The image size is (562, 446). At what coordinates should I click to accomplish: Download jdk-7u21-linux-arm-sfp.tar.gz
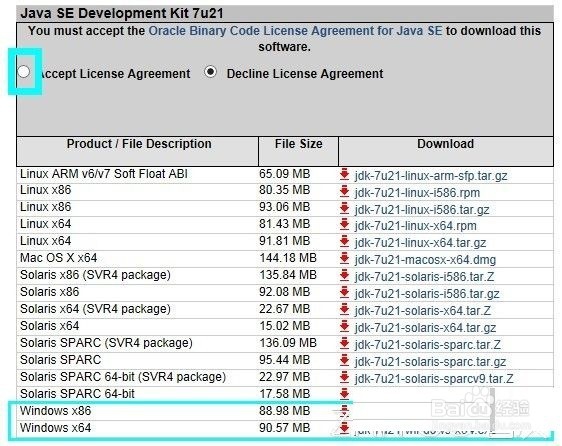[x=431, y=176]
